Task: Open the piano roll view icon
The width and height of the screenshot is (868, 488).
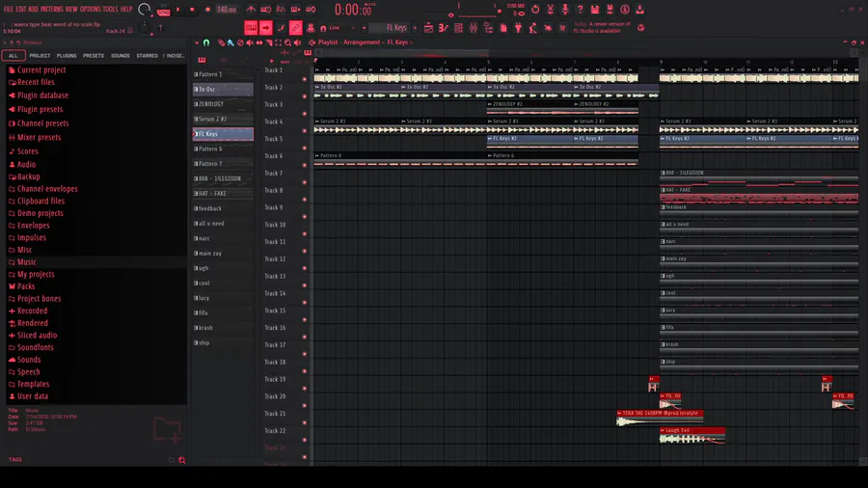Action: pyautogui.click(x=444, y=28)
